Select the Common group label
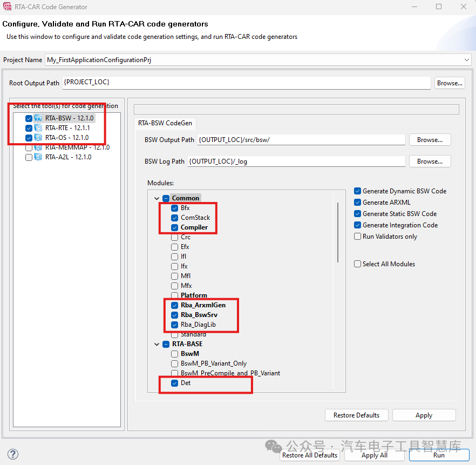The width and height of the screenshot is (476, 465). click(x=186, y=198)
